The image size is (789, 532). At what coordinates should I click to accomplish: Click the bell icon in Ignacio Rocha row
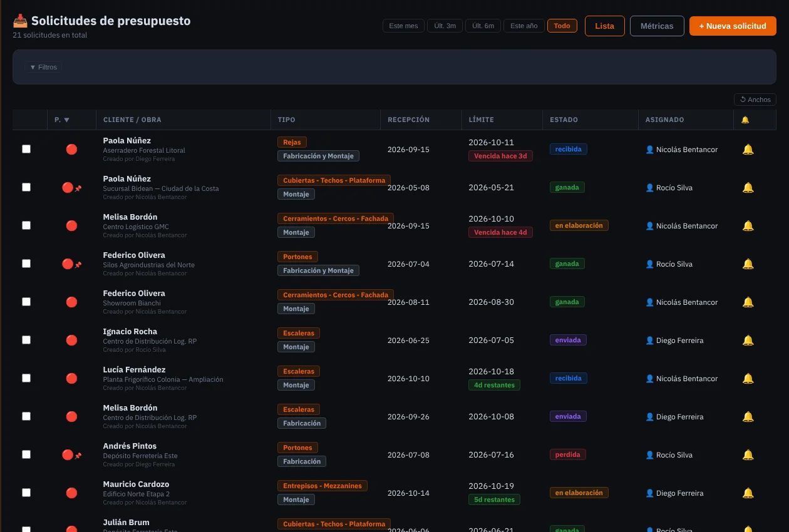click(x=748, y=340)
